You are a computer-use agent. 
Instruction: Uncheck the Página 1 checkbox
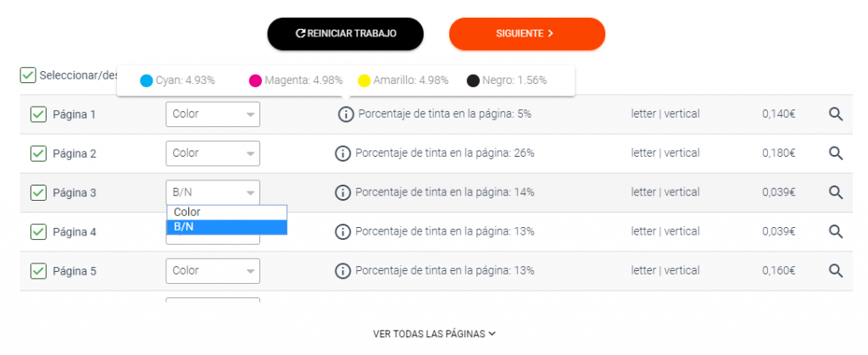[38, 114]
